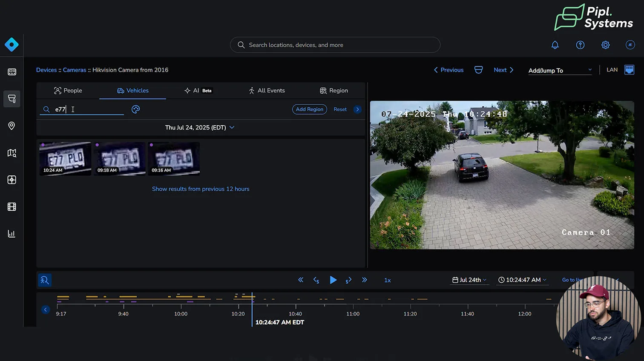Click Show results from previous 12 hours
644x361 pixels.
201,189
